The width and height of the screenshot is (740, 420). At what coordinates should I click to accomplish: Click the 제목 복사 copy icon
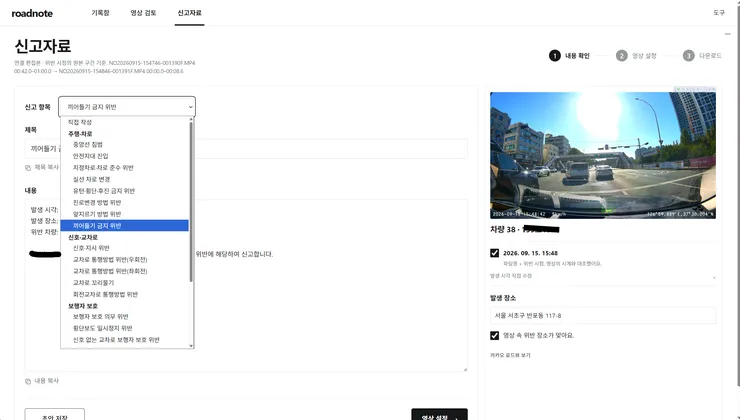click(x=28, y=168)
